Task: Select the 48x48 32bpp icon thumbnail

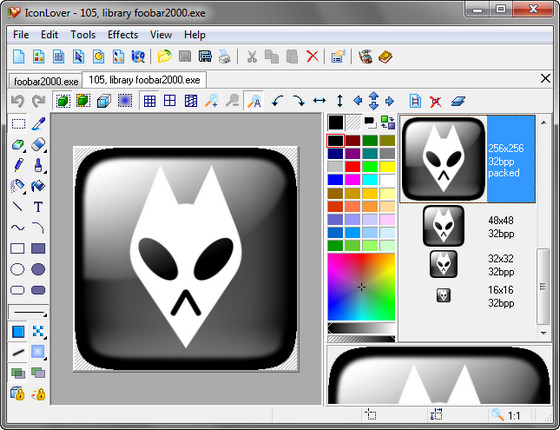Action: pyautogui.click(x=444, y=226)
